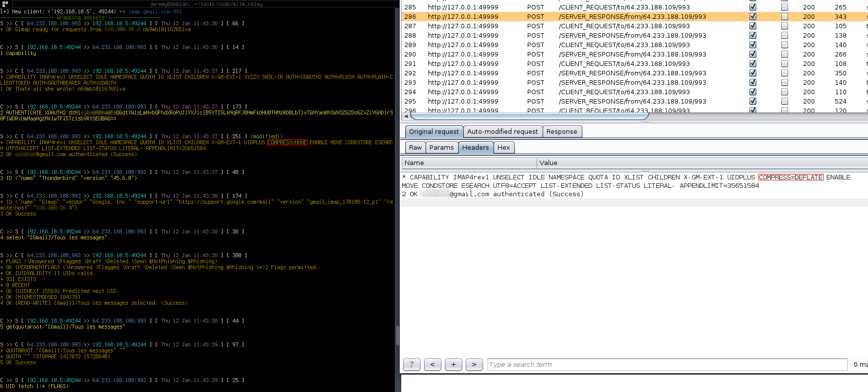Click the length value 266 in row 290
The width and height of the screenshot is (868, 392).
pos(841,54)
